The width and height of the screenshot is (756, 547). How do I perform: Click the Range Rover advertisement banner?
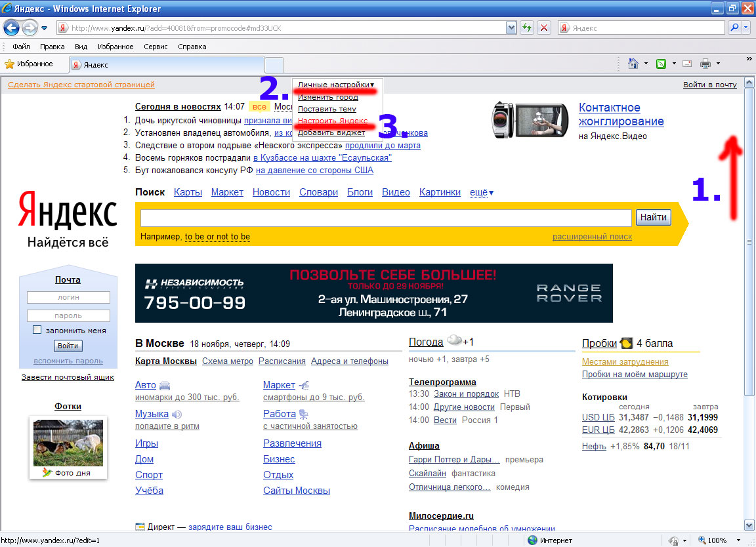373,293
